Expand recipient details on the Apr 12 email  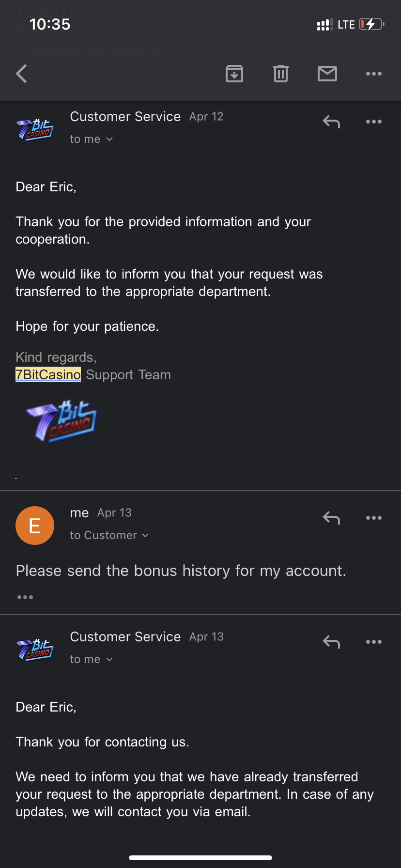(92, 139)
